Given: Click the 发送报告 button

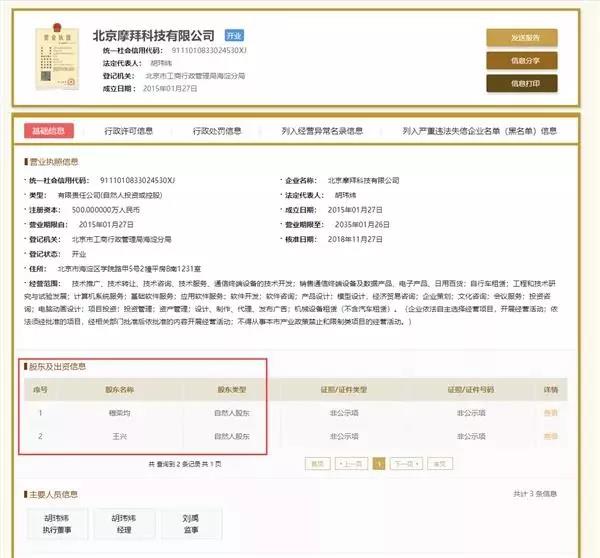Looking at the screenshot, I should [522, 38].
